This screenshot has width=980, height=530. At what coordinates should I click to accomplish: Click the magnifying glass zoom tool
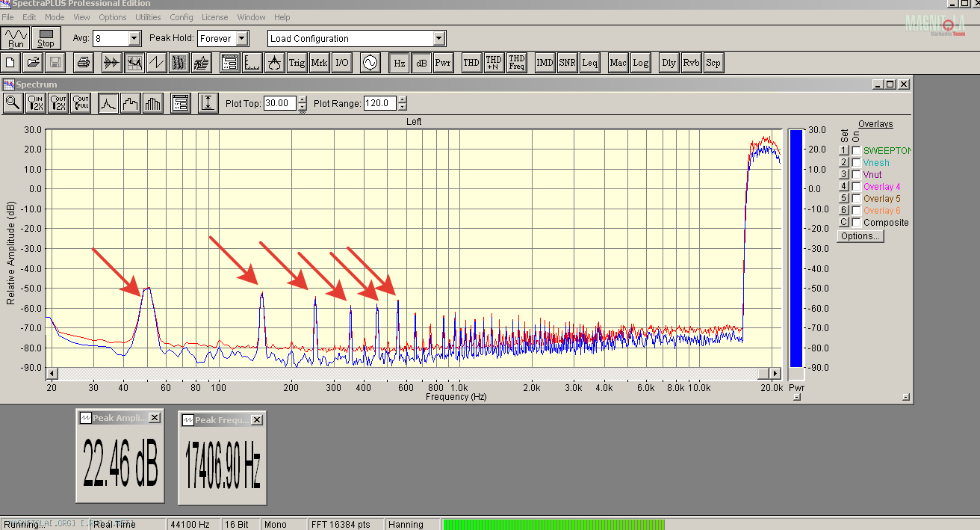(13, 103)
